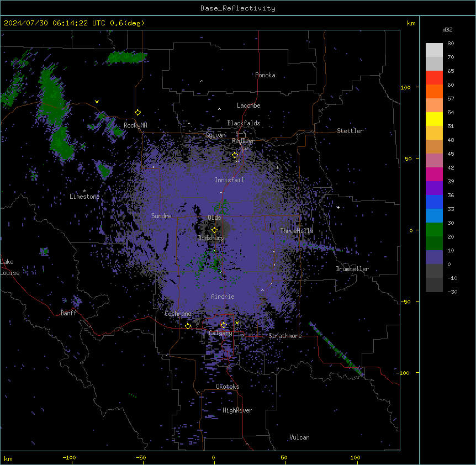Click the RedDeer city label

pos(243,141)
